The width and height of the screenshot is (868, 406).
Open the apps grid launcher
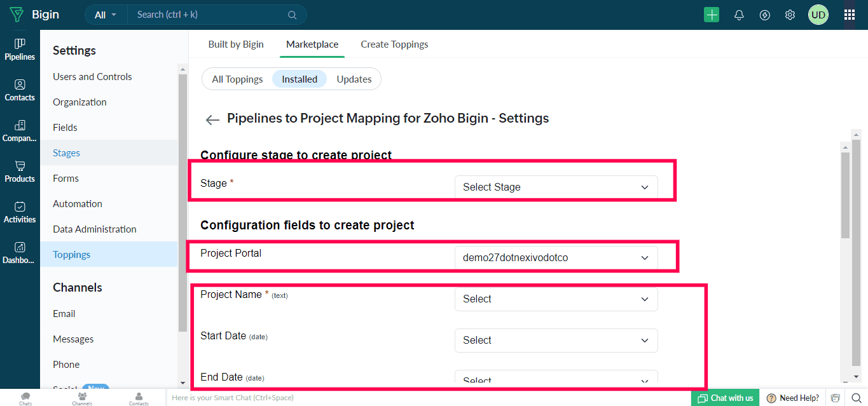click(850, 15)
